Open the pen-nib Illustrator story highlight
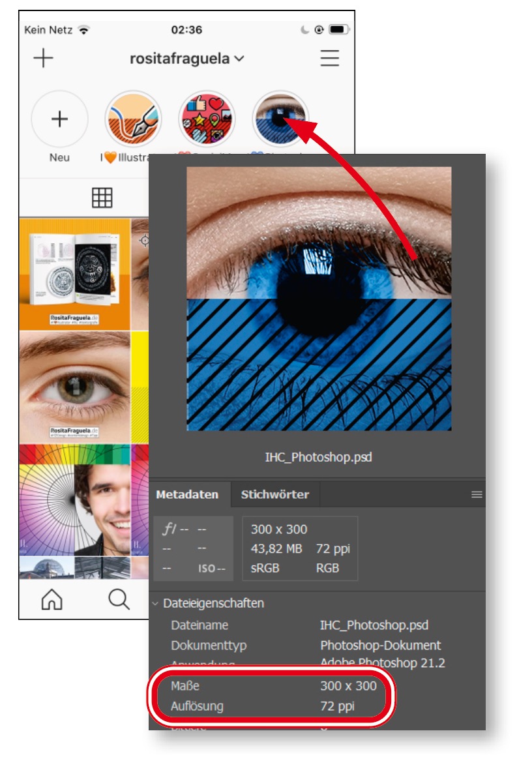This screenshot has height=759, width=532. pyautogui.click(x=133, y=119)
